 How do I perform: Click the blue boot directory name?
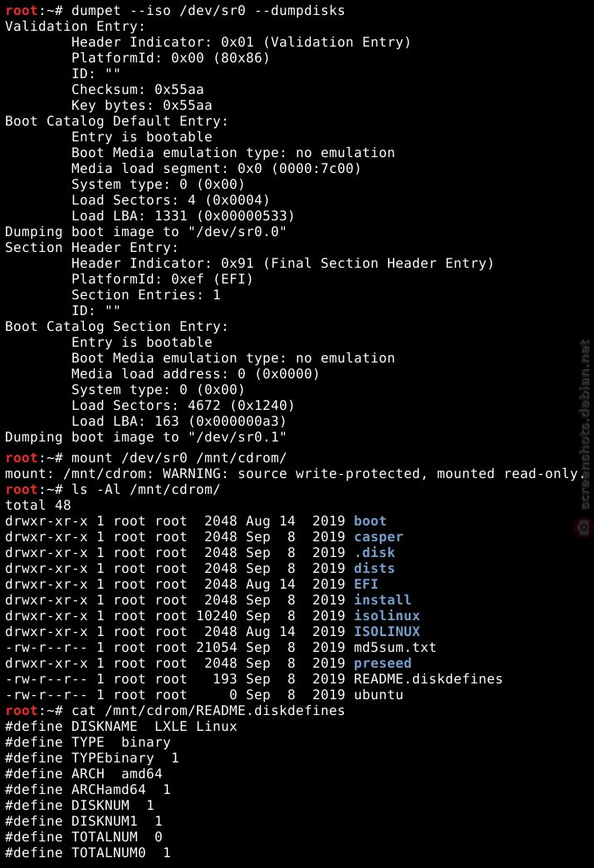[x=370, y=521]
